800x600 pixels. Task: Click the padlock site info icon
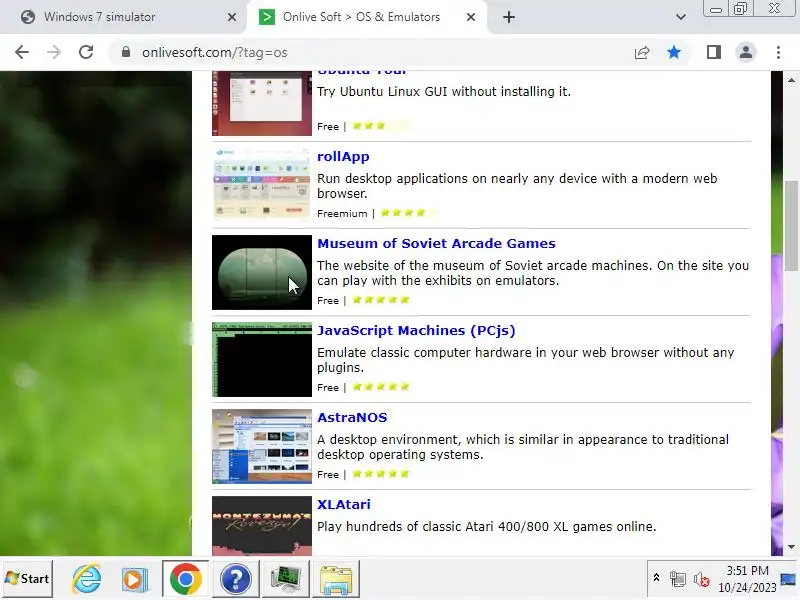(126, 52)
